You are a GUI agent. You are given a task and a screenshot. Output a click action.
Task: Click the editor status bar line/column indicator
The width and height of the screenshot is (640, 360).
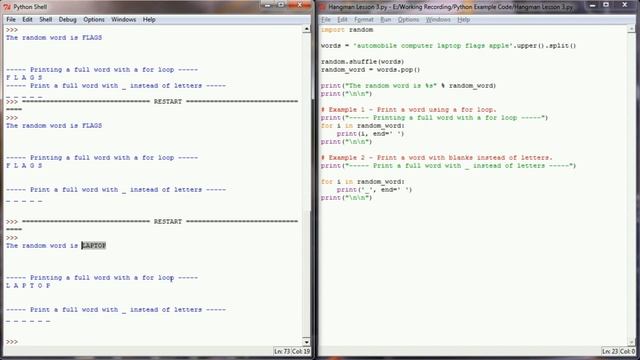(618, 351)
